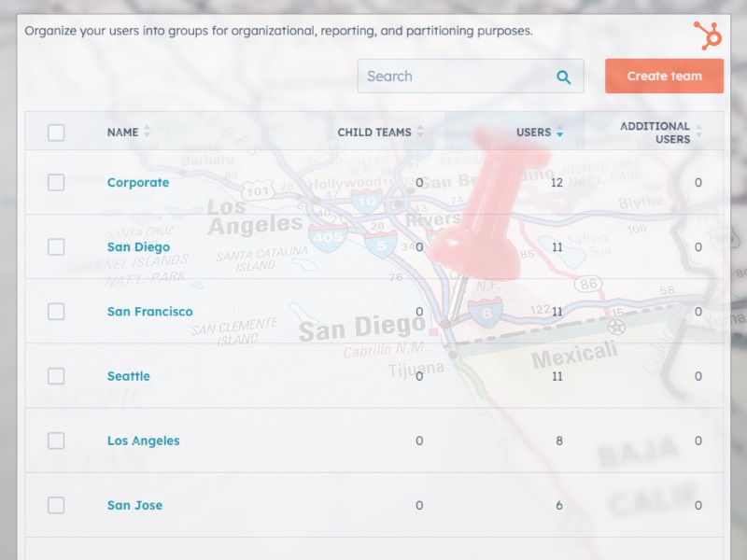Check the box for the Corporate team

pyautogui.click(x=56, y=183)
